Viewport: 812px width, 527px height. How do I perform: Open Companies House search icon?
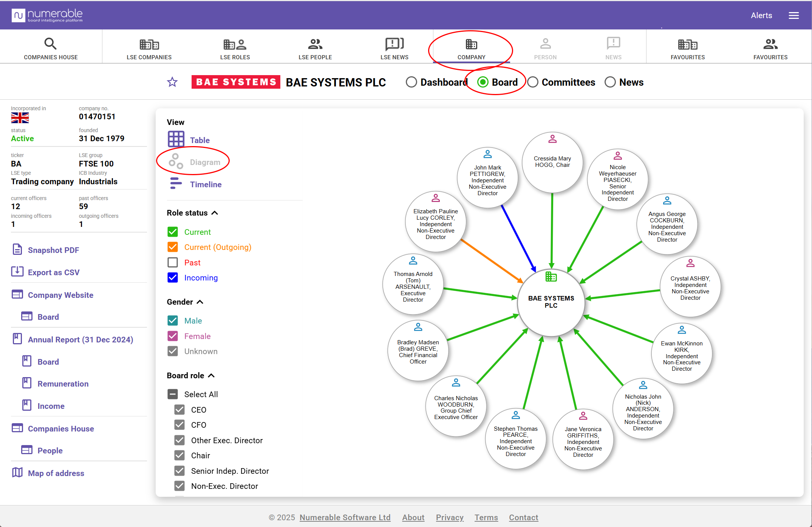51,44
